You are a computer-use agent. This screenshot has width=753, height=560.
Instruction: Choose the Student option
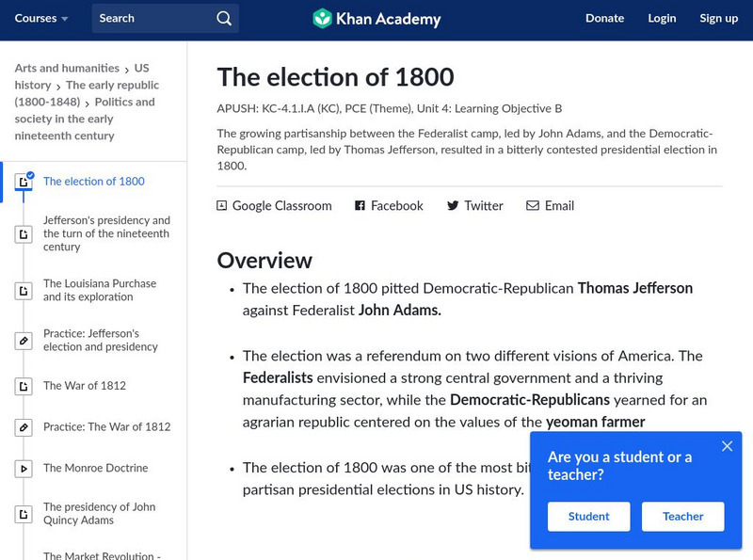pos(588,517)
